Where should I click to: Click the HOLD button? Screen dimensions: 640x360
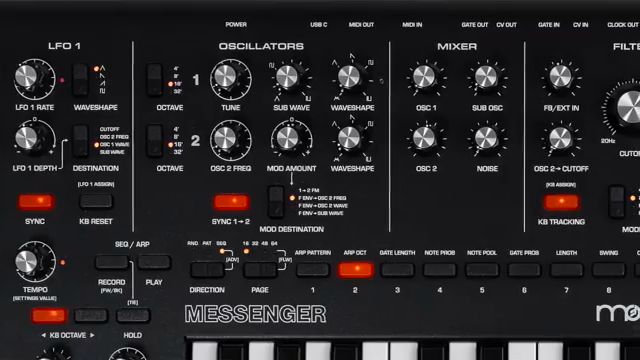(133, 316)
